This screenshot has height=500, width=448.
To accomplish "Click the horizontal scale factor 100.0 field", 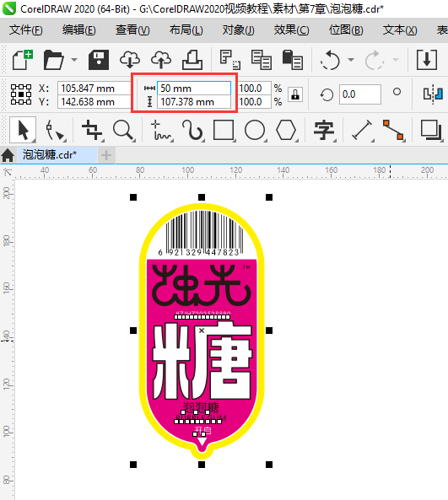I will (255, 88).
